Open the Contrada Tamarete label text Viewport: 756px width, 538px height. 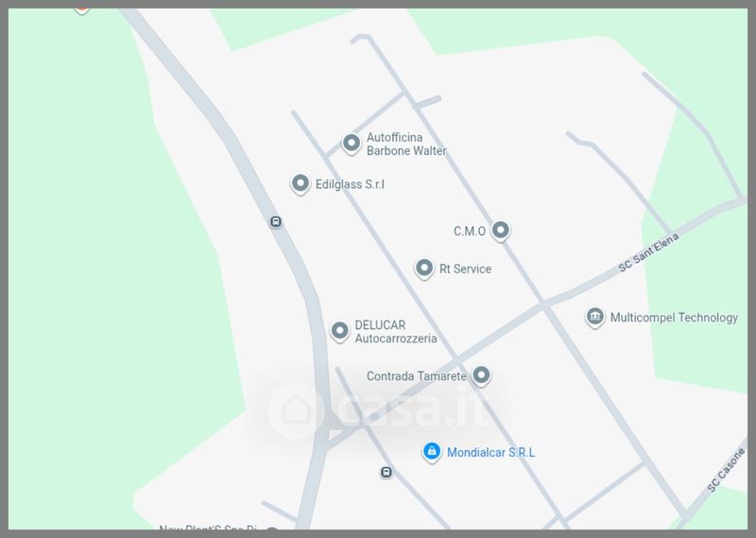[x=417, y=376]
